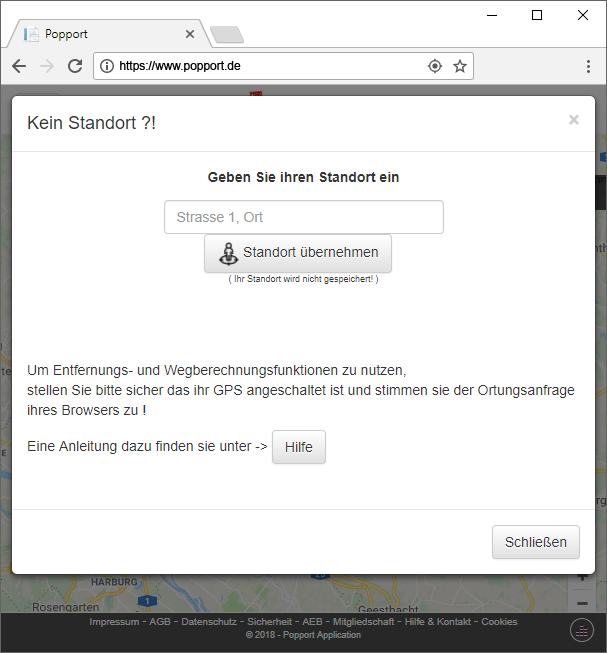Select the Popport tab
Image resolution: width=607 pixels, height=653 pixels.
100,34
